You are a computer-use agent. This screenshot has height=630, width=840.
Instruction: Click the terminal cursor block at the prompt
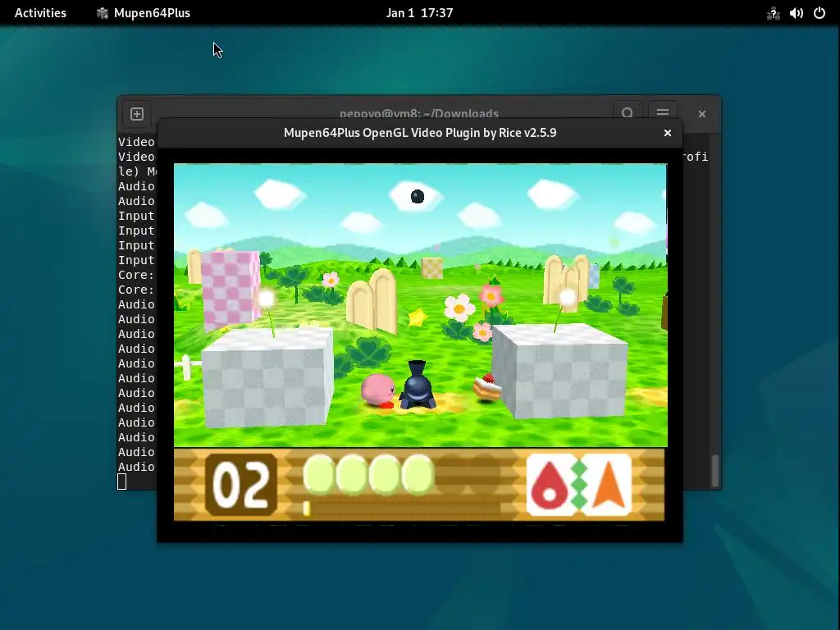(121, 482)
